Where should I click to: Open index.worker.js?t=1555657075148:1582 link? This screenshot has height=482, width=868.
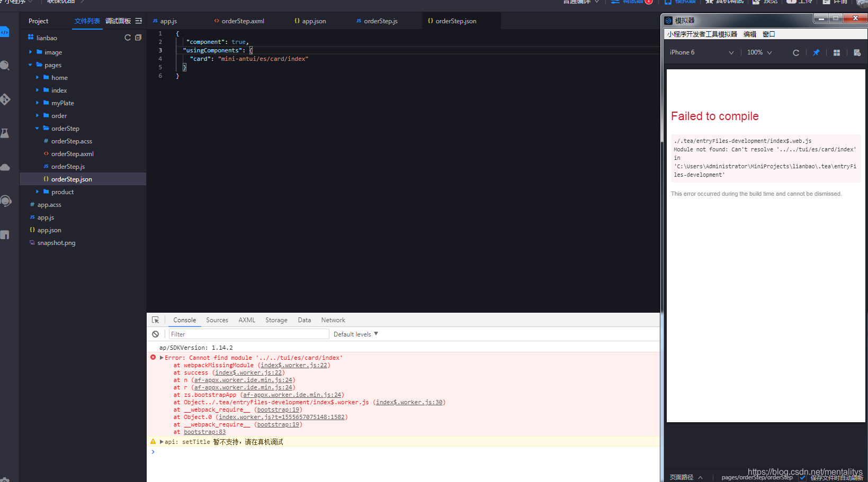point(282,417)
